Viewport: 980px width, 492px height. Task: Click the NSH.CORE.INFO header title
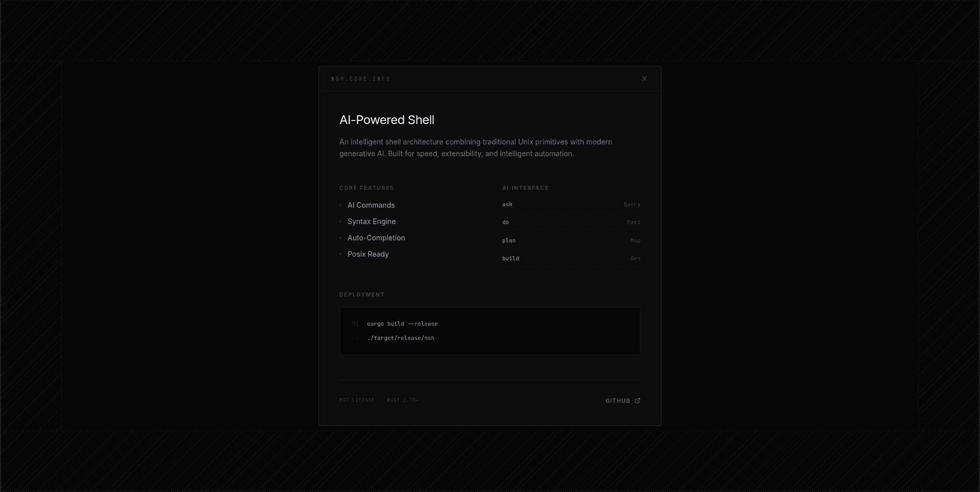[361, 79]
